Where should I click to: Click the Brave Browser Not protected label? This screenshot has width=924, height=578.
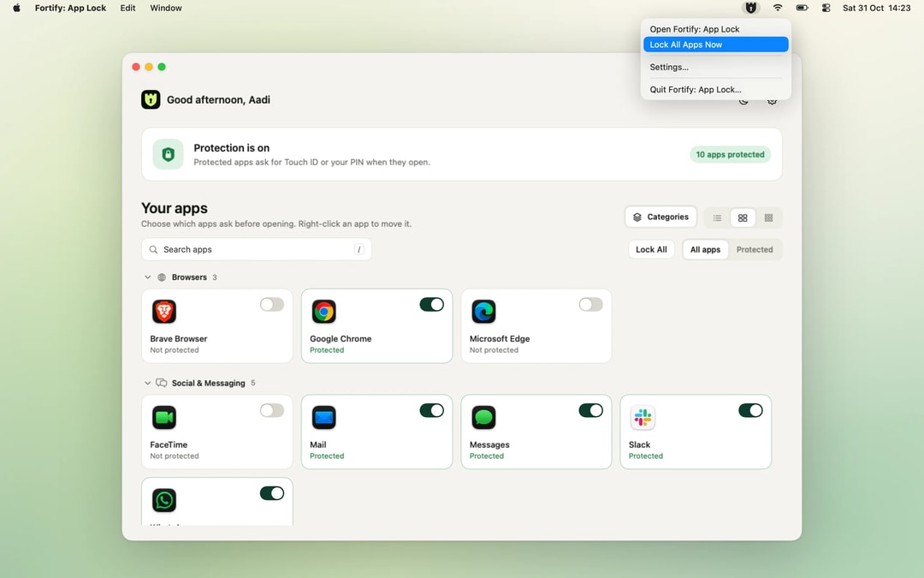point(175,349)
